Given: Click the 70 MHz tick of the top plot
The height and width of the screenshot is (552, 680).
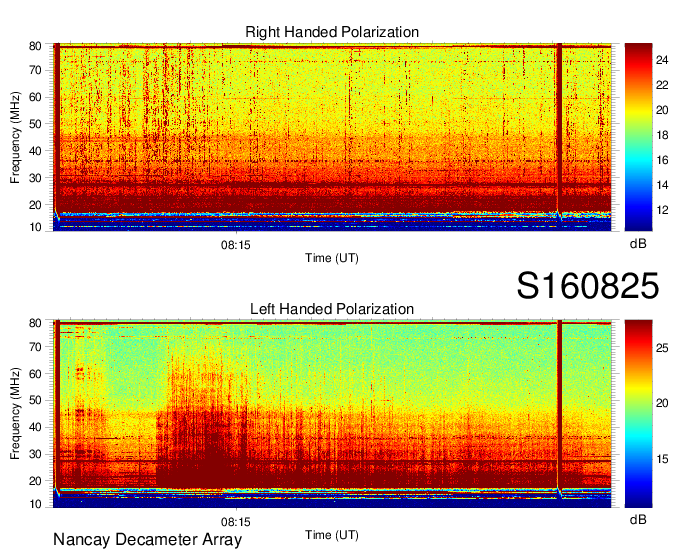Looking at the screenshot, I should click(35, 70).
